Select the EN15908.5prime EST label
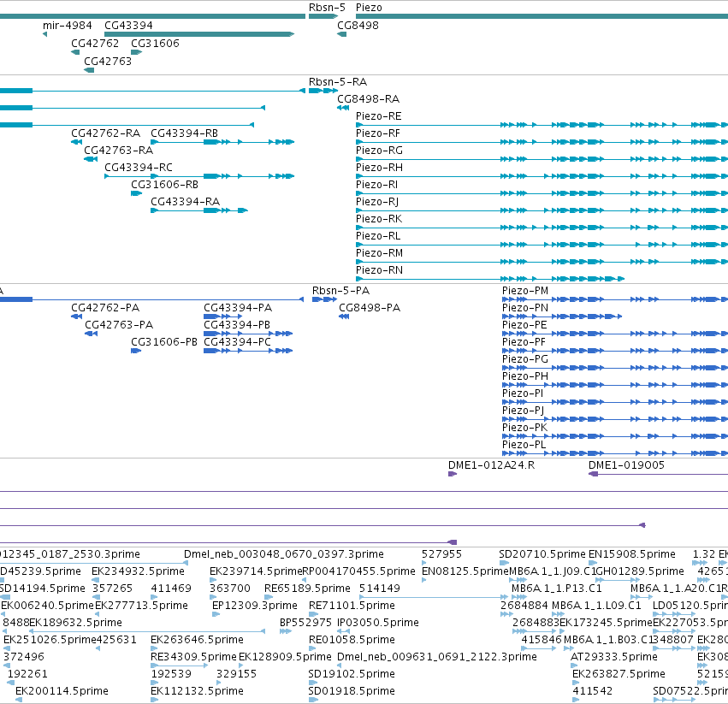This screenshot has width=728, height=704. point(632,554)
